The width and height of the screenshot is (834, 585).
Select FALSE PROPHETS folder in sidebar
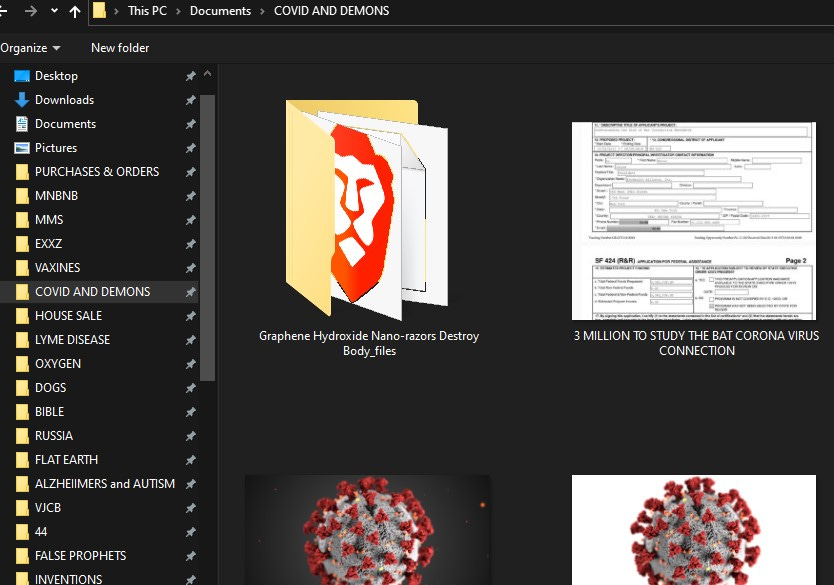click(x=99, y=556)
